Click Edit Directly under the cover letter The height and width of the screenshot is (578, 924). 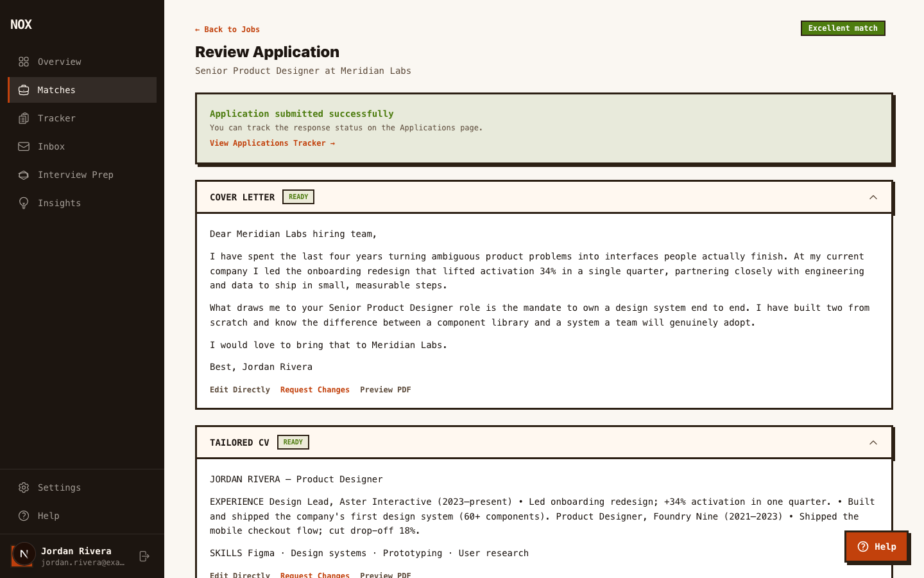[x=240, y=390]
